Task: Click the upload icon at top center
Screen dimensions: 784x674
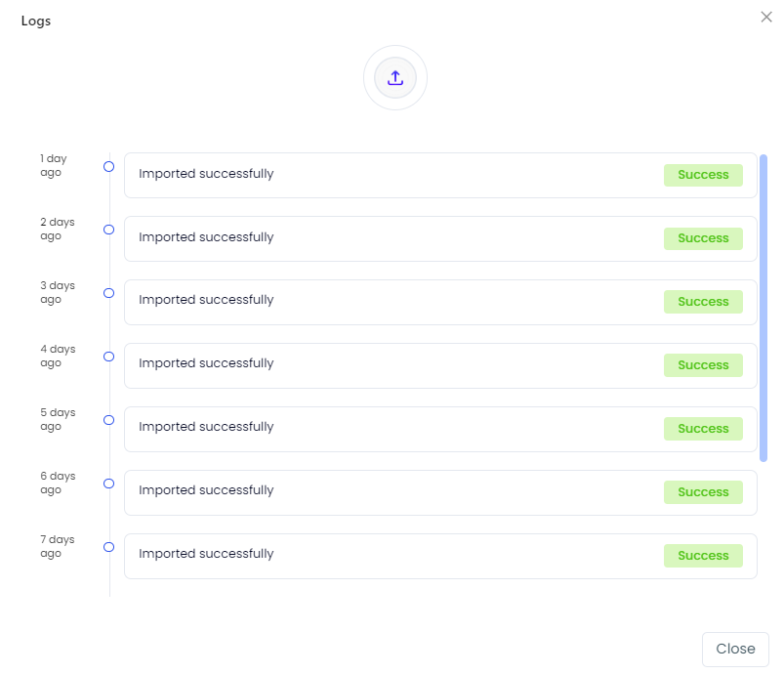Action: coord(395,77)
